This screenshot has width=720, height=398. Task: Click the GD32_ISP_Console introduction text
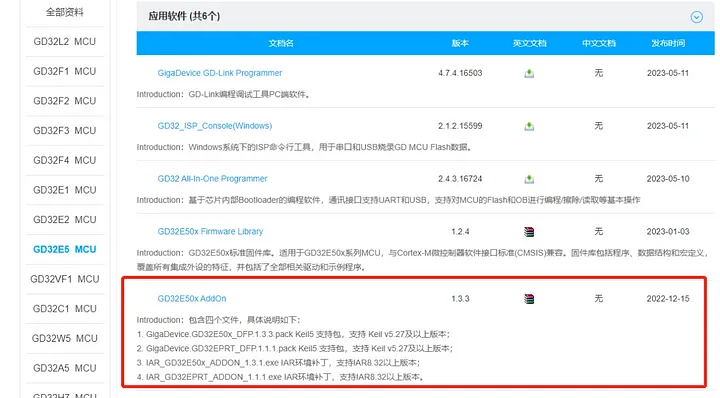(304, 147)
